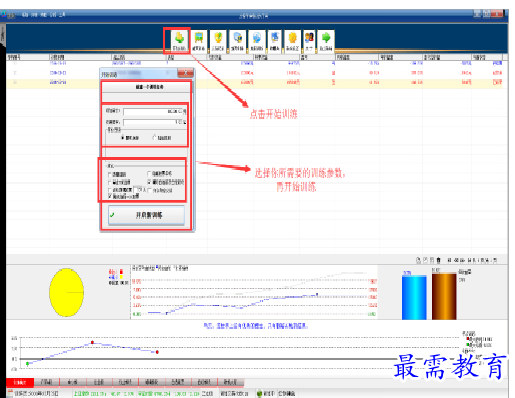Screen dimensions: 515x398
Task: Select the already-selected left radio button
Action: point(123,137)
